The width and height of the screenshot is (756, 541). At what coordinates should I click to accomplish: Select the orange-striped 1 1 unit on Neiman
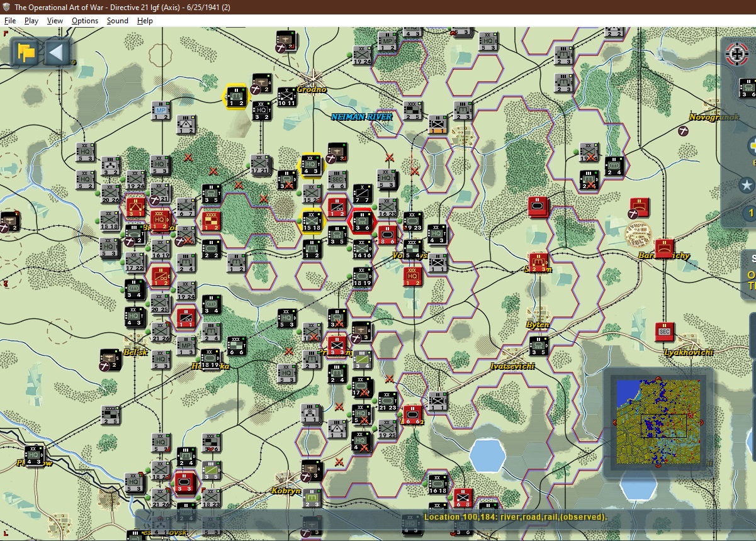click(x=437, y=124)
